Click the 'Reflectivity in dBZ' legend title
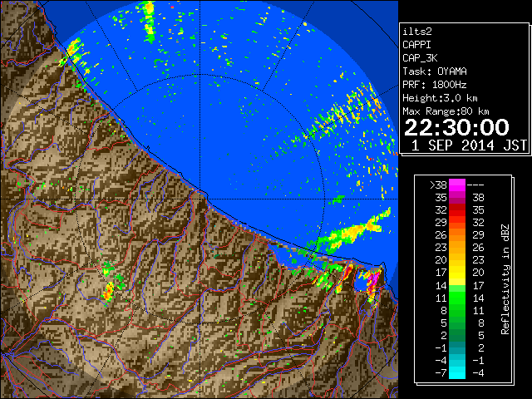 coord(505,279)
